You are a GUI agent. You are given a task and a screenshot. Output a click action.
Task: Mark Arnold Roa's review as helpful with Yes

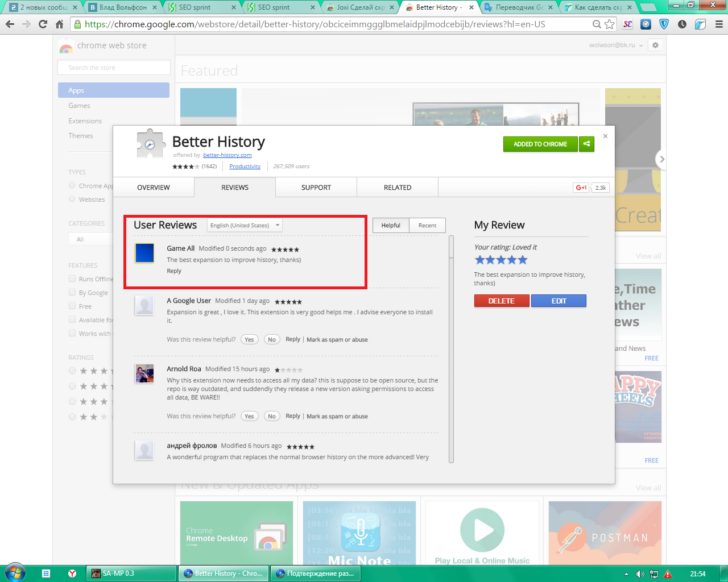249,416
